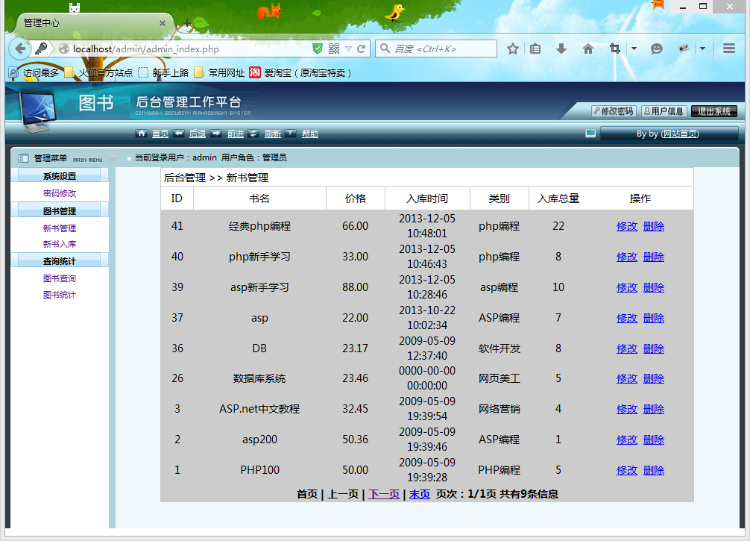Reload the page with the refresh icon
750x541 pixels.
pos(361,48)
